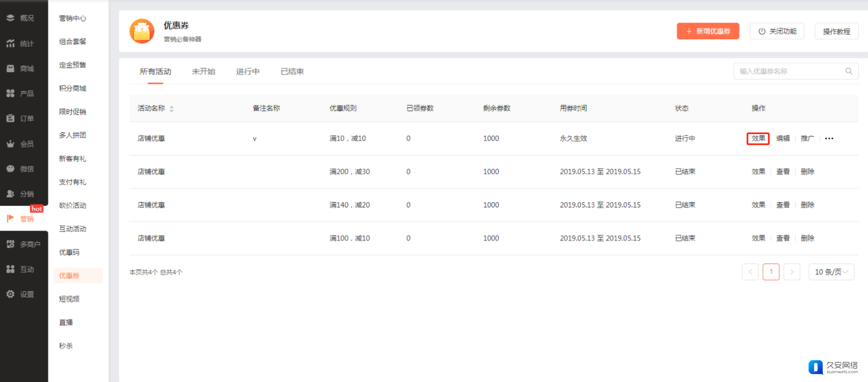Viewport: 868px width, 382px height.
Task: Open the 统计 statistics sidebar icon
Action: tap(10, 43)
